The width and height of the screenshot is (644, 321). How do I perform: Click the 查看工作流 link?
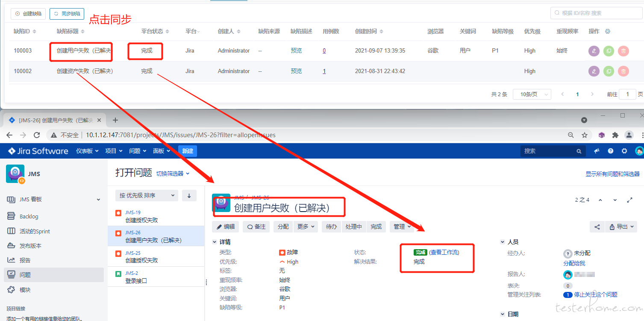(x=444, y=252)
